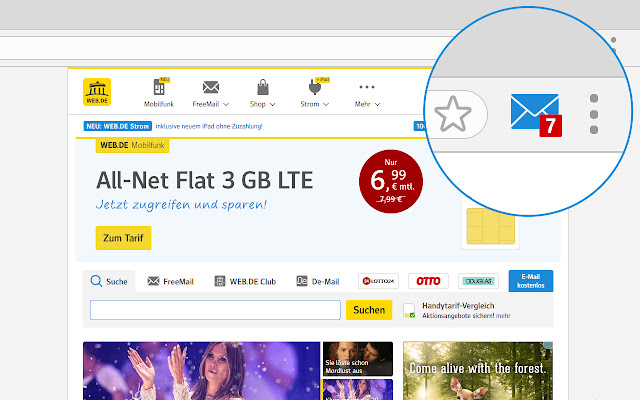Viewport: 640px width, 400px height.
Task: Open the Shop bag icon
Action: point(263,87)
